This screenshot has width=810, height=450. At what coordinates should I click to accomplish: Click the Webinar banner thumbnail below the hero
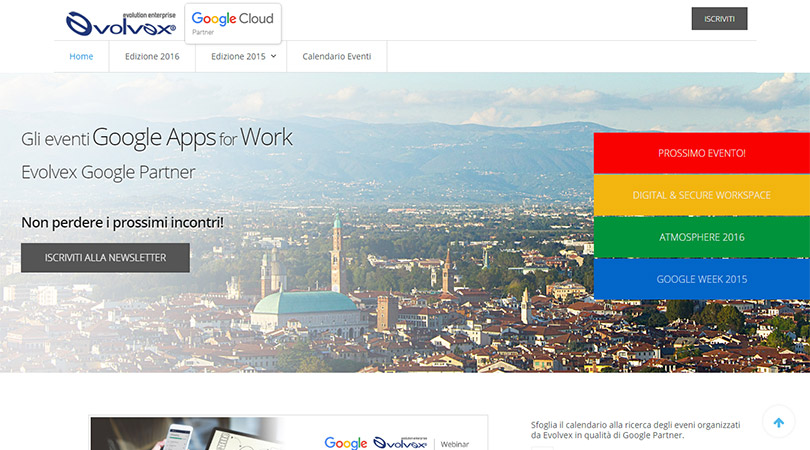pos(288,433)
